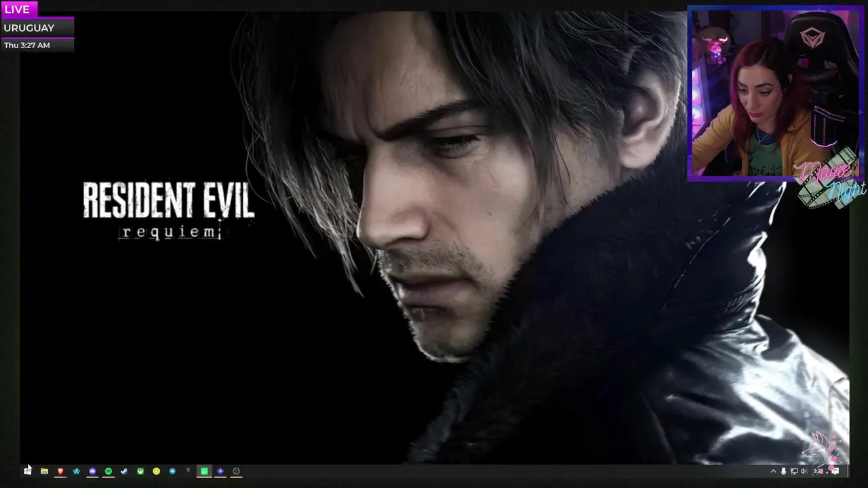Image resolution: width=868 pixels, height=488 pixels.
Task: Open network settings from the tray
Action: [793, 471]
